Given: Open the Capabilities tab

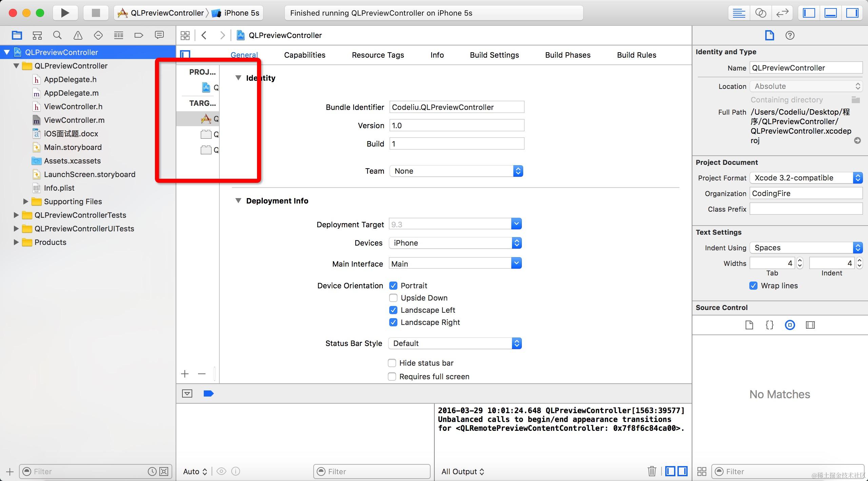Looking at the screenshot, I should click(304, 55).
